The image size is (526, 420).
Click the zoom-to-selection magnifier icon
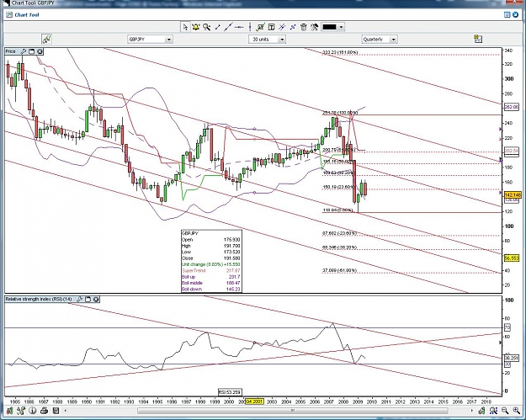pos(493,410)
